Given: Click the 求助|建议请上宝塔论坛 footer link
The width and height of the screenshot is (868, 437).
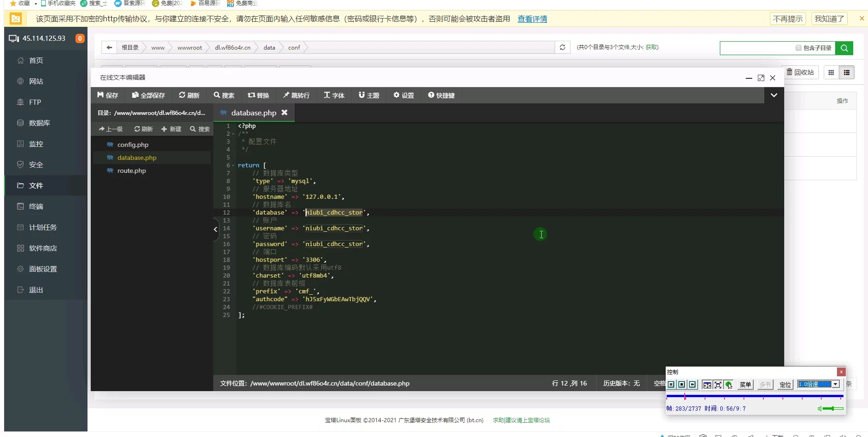Looking at the screenshot, I should coord(521,420).
